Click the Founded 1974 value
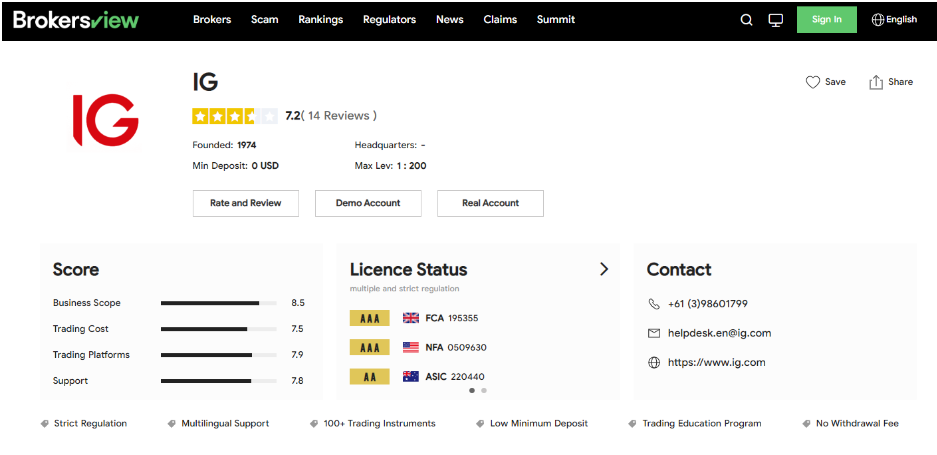 click(x=247, y=145)
